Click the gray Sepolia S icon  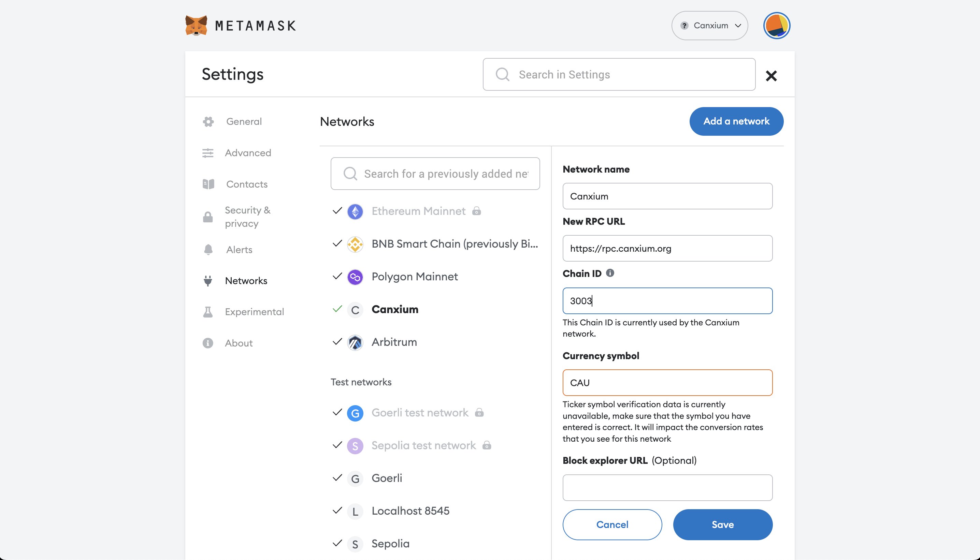(x=355, y=544)
